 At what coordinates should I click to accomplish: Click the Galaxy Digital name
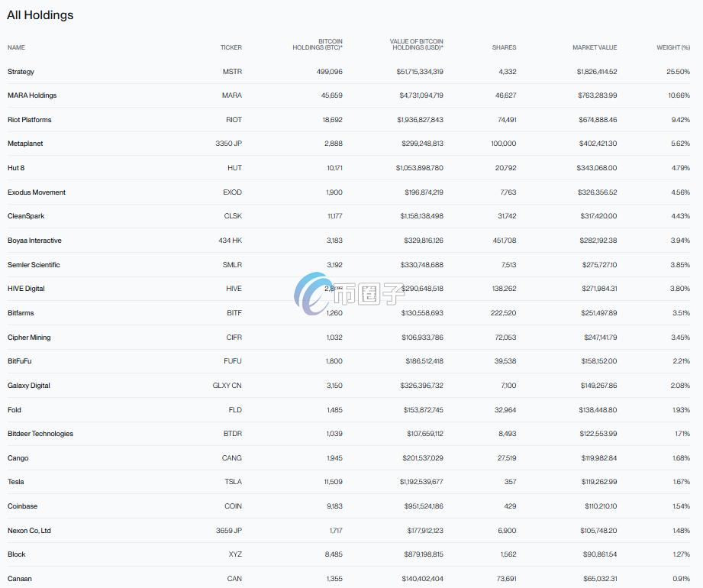(29, 386)
